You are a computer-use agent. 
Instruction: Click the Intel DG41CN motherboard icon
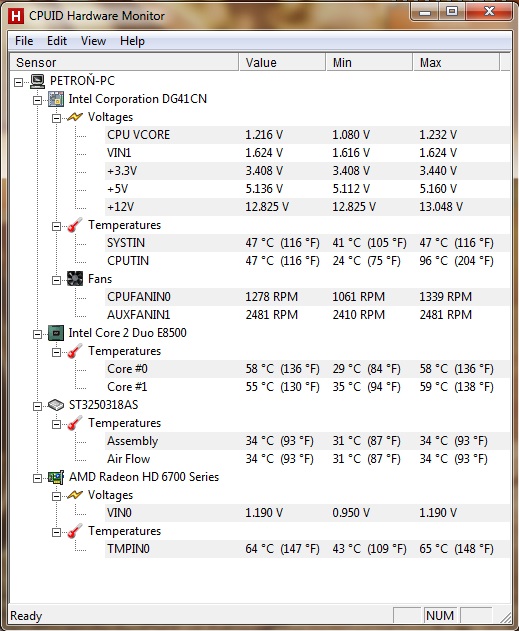point(56,99)
